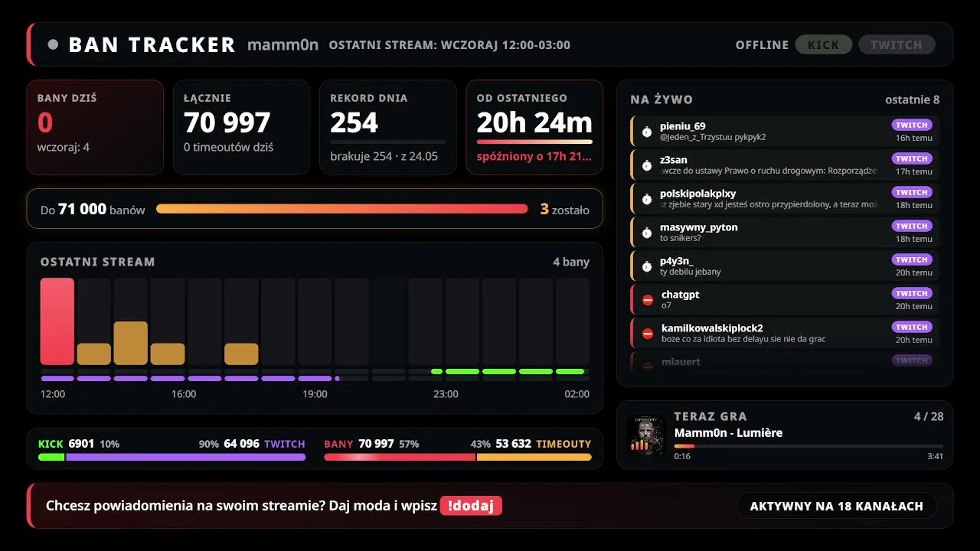The height and width of the screenshot is (551, 980).
Task: Open the REKORD DNIA 254 card
Action: 388,127
